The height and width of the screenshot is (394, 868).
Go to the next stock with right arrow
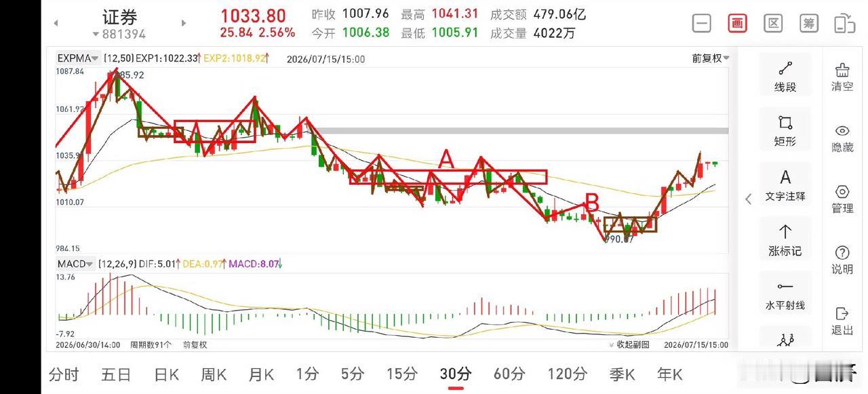pos(183,23)
